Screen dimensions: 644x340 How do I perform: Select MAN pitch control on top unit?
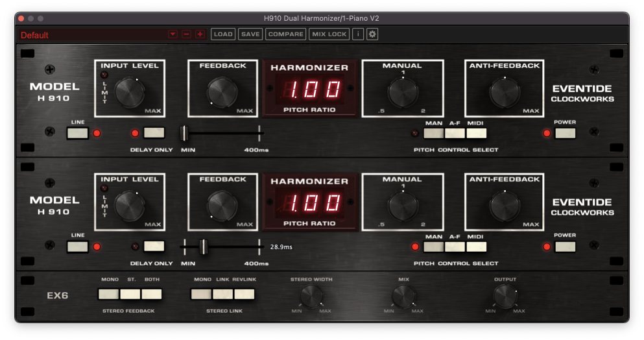(x=434, y=133)
